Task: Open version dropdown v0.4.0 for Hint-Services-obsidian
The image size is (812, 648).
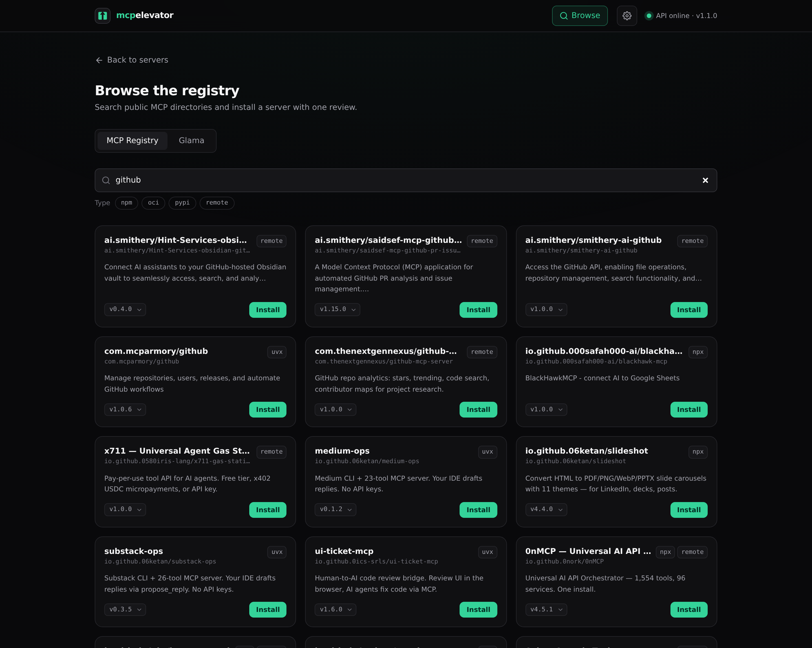Action: 125,309
